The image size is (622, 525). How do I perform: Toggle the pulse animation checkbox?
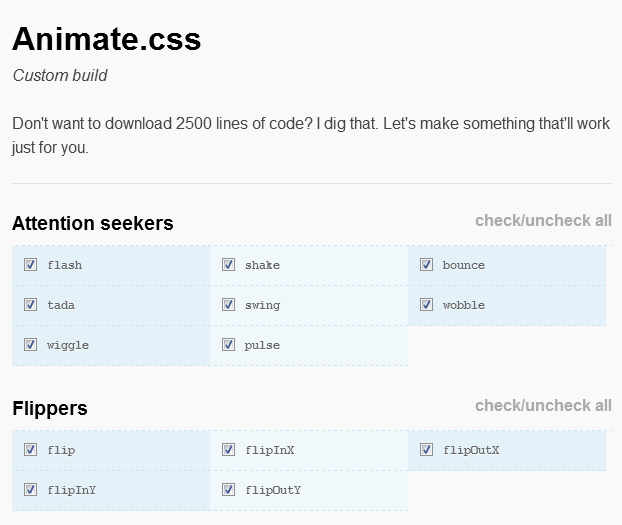tap(228, 344)
